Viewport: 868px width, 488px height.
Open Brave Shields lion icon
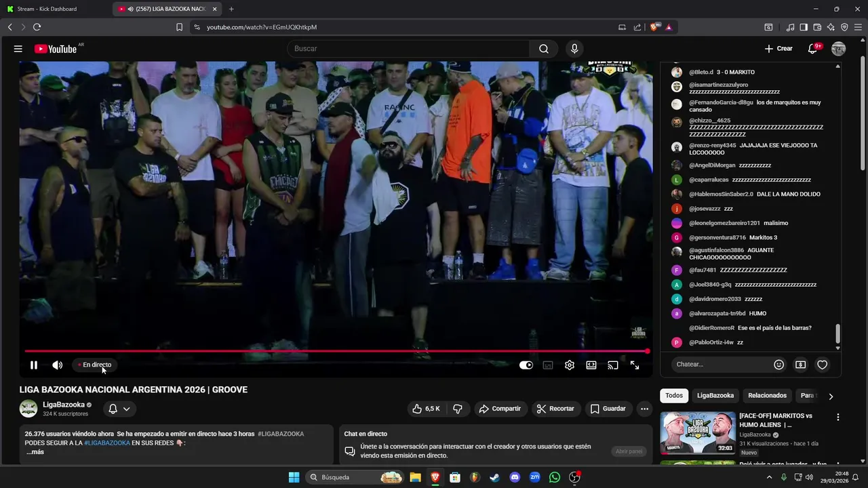tap(654, 27)
